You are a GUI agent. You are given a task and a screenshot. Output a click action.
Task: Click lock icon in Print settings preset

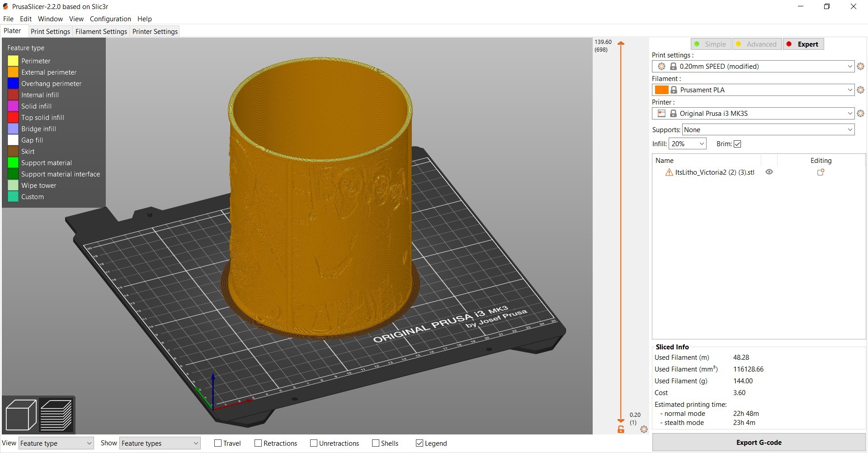tap(673, 67)
